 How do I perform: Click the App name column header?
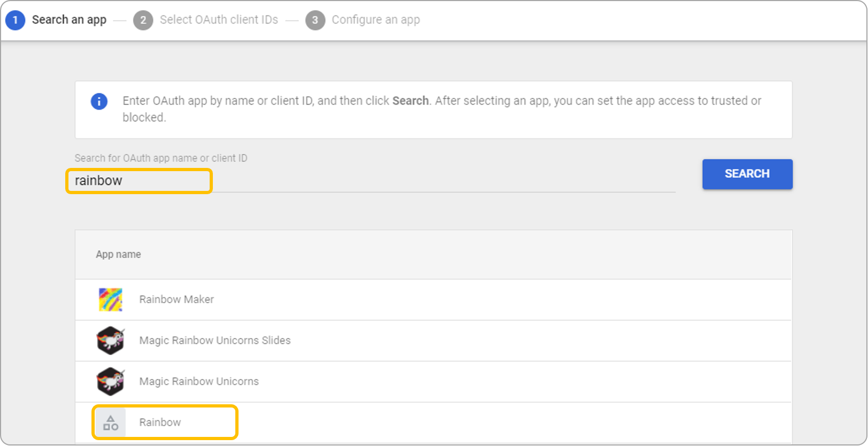(118, 255)
